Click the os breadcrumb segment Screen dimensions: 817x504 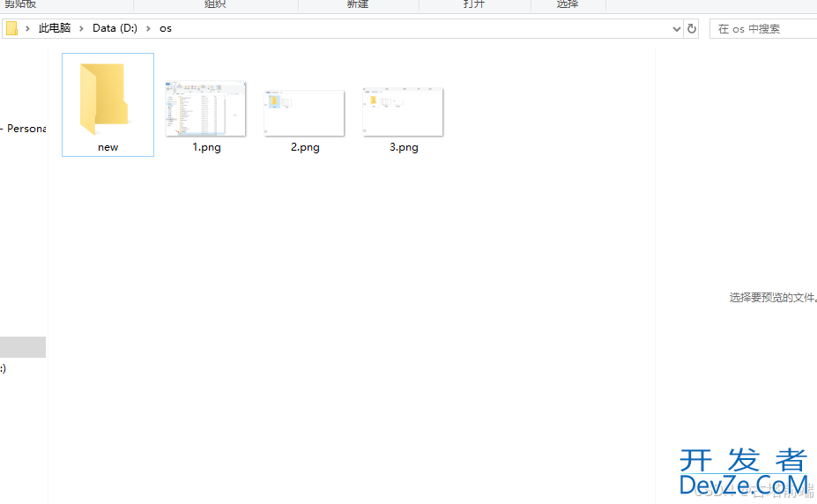pyautogui.click(x=166, y=28)
